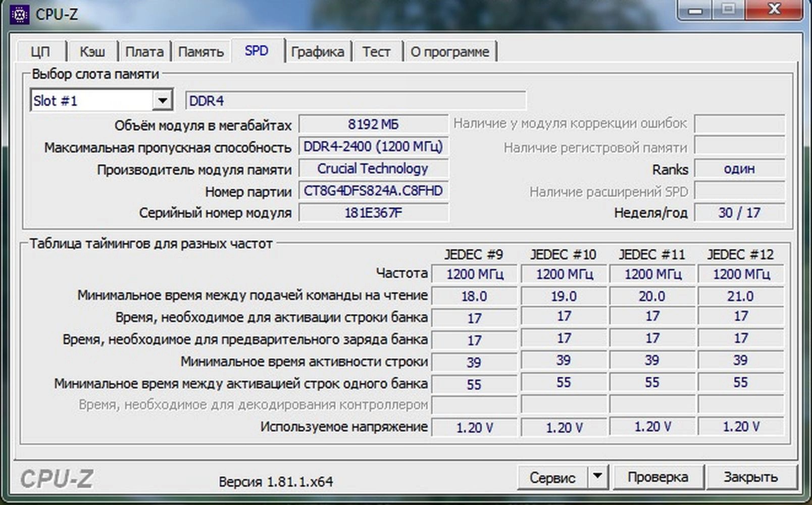Open the Графика tab
This screenshot has width=812, height=505.
[318, 52]
